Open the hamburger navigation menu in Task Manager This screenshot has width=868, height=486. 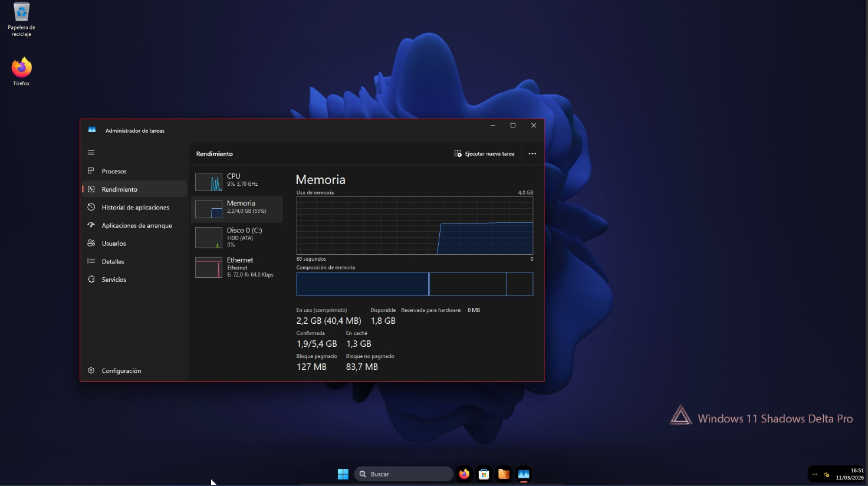tap(91, 153)
